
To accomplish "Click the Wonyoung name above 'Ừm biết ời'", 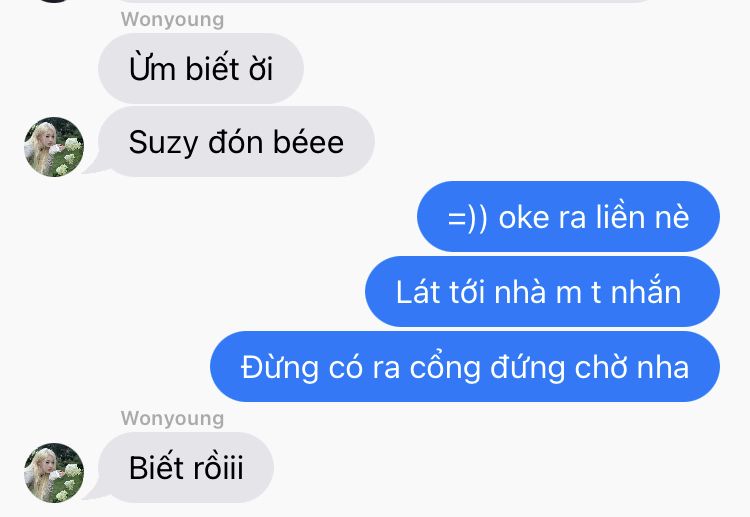I will 172,20.
